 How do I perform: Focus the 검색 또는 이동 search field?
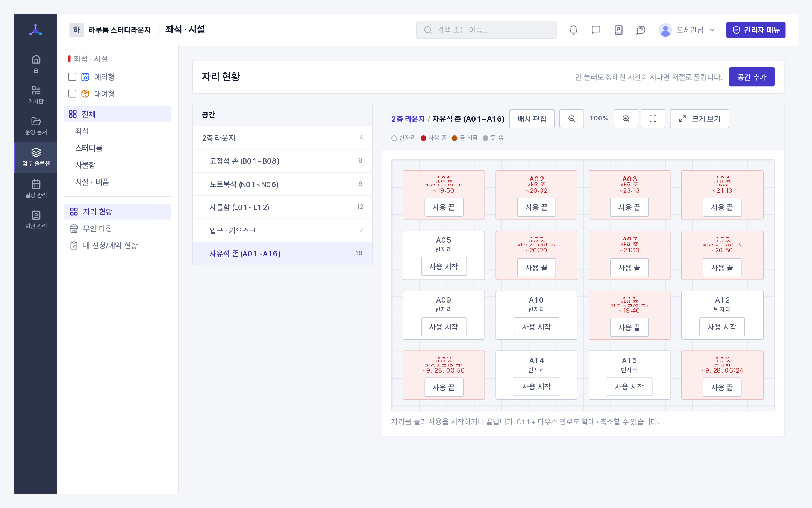(x=486, y=30)
